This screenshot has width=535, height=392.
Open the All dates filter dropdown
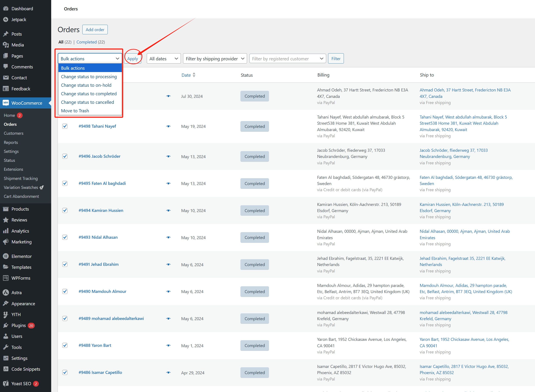point(164,58)
